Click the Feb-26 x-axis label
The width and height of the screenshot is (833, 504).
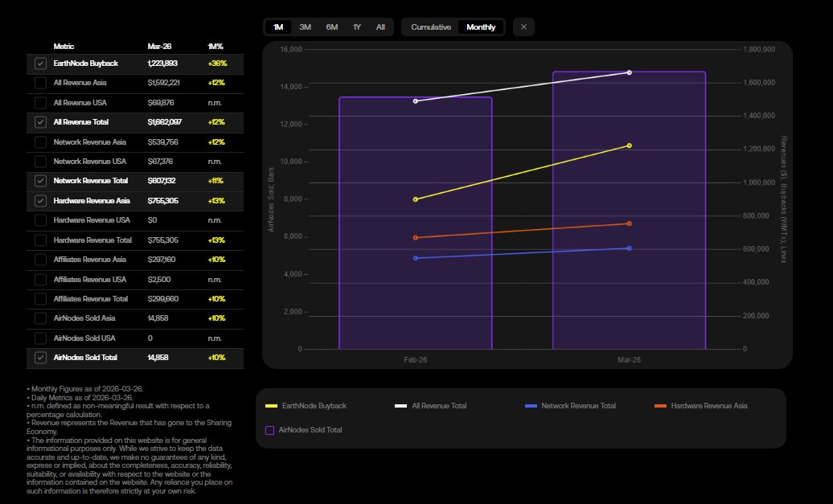416,360
